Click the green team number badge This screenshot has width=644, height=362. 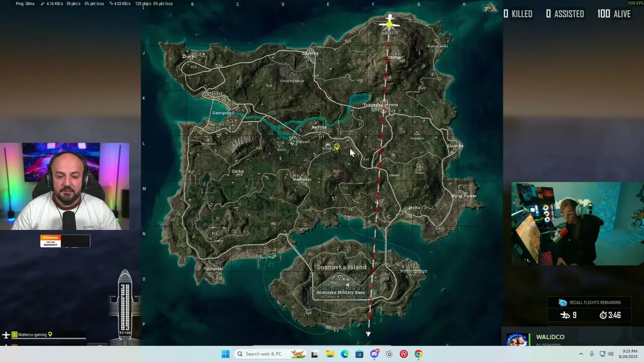[x=14, y=335]
